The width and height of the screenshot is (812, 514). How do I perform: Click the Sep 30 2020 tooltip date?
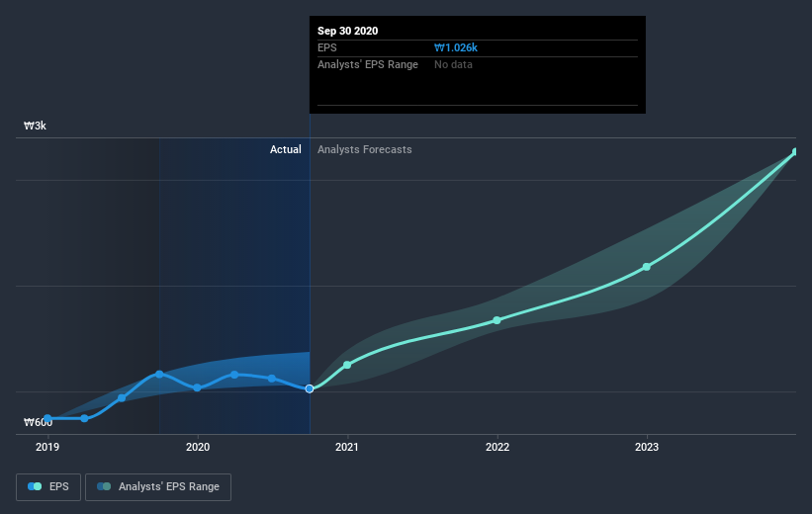coord(347,31)
